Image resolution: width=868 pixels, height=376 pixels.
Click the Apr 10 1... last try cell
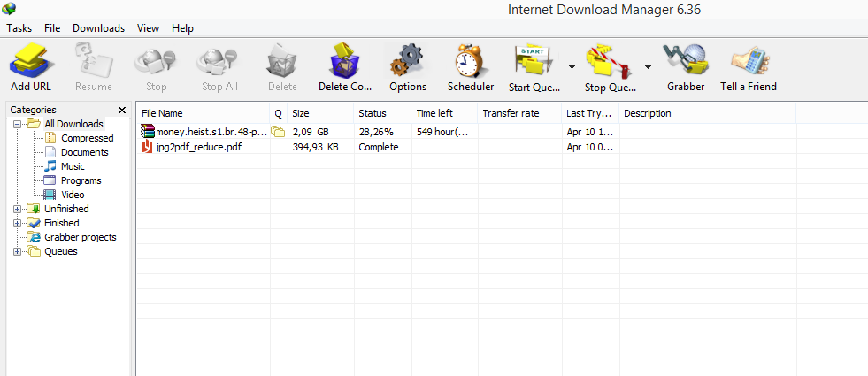point(589,132)
